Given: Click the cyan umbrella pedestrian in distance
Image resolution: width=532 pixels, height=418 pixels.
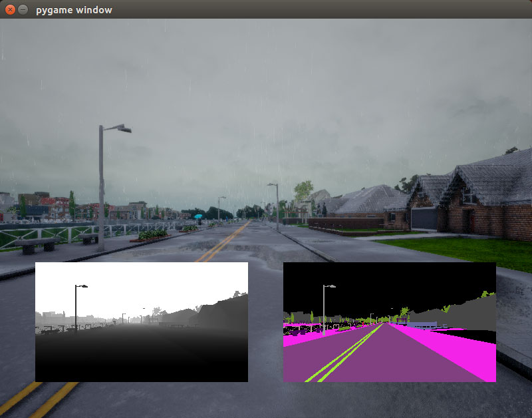Looking at the screenshot, I should tap(198, 218).
